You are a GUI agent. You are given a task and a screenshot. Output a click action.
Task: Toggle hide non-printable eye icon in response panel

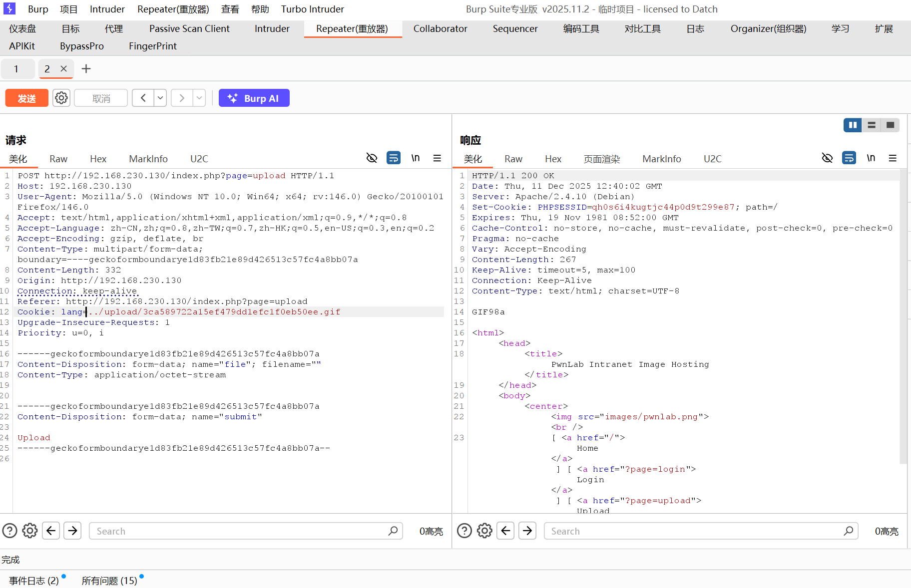point(827,158)
